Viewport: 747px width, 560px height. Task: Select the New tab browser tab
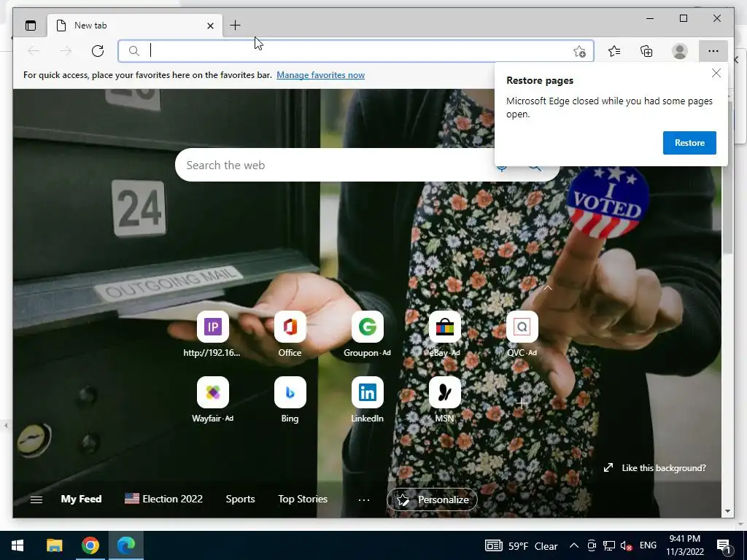coord(135,26)
